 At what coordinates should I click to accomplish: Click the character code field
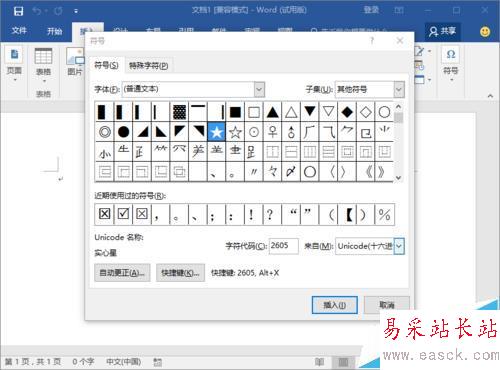(283, 246)
